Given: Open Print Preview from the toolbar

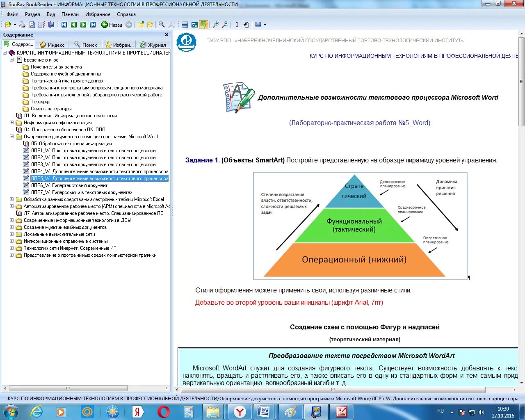Looking at the screenshot, I should click(x=32, y=25).
